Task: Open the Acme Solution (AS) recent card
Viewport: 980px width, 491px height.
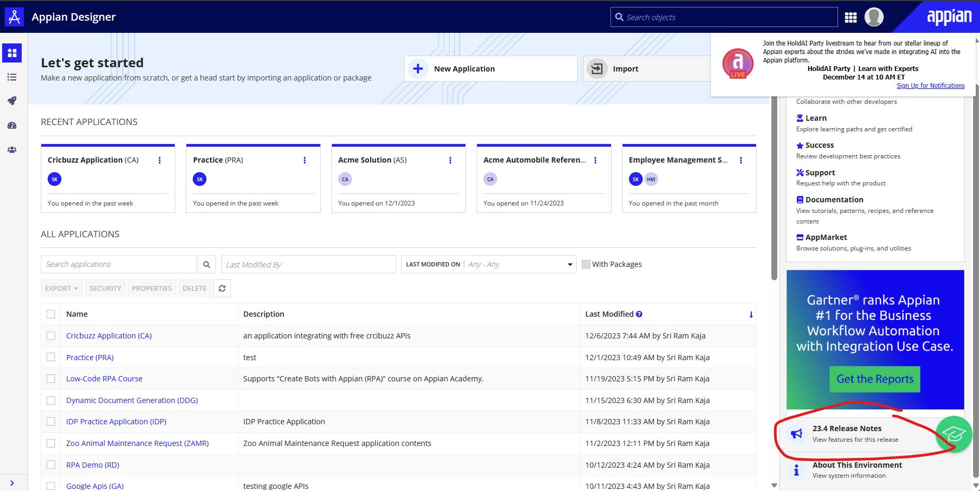Action: [x=399, y=178]
